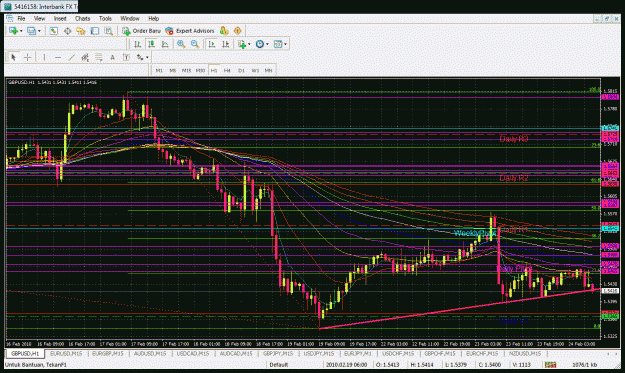Switch to the AUDUSD,M15 chart tab

click(149, 353)
